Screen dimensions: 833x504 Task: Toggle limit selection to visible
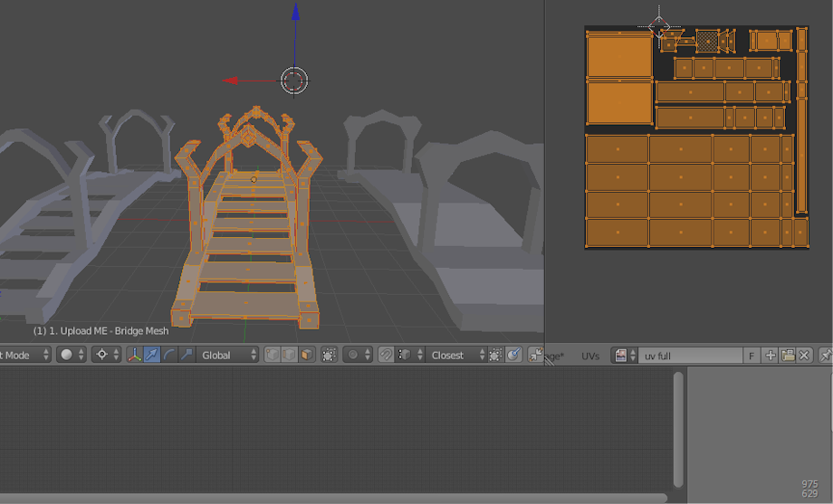329,356
